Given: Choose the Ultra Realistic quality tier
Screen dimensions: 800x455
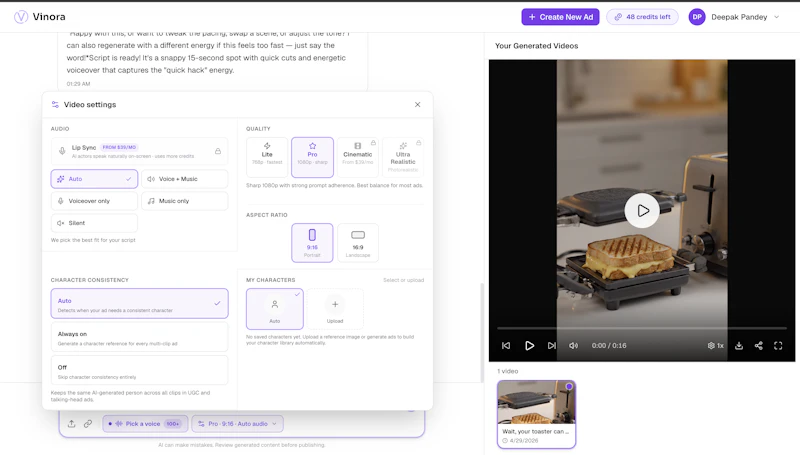Looking at the screenshot, I should click(x=403, y=157).
